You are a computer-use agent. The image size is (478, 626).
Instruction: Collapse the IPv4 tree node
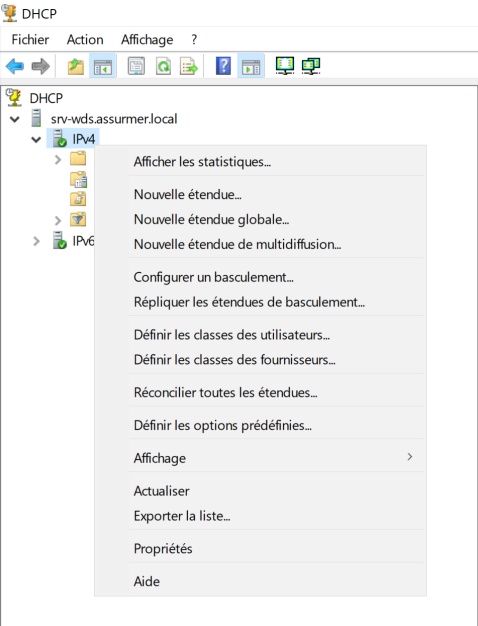tap(36, 140)
